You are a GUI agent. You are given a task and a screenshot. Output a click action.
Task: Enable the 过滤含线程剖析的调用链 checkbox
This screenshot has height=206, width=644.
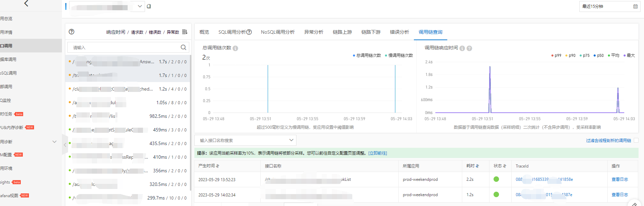636,140
